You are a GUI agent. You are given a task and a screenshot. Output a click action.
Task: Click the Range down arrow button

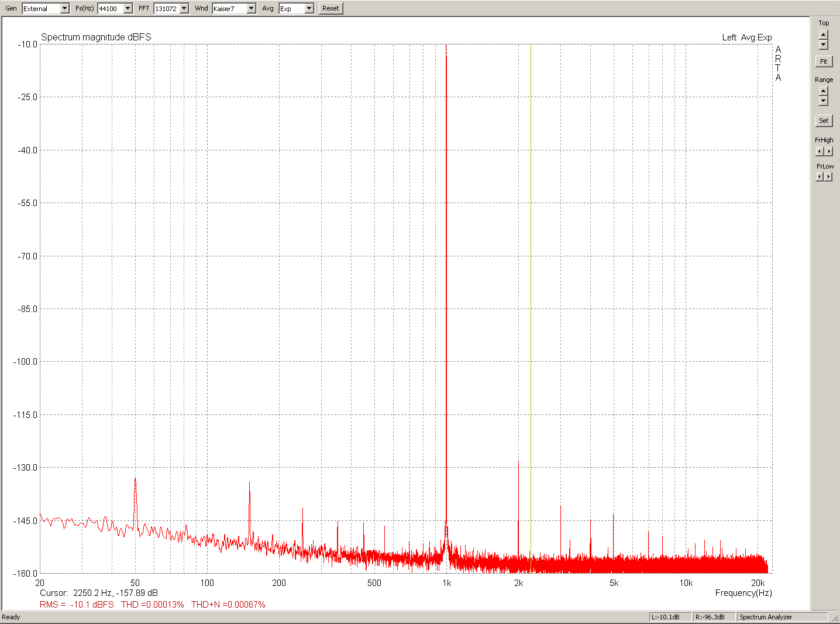point(824,101)
